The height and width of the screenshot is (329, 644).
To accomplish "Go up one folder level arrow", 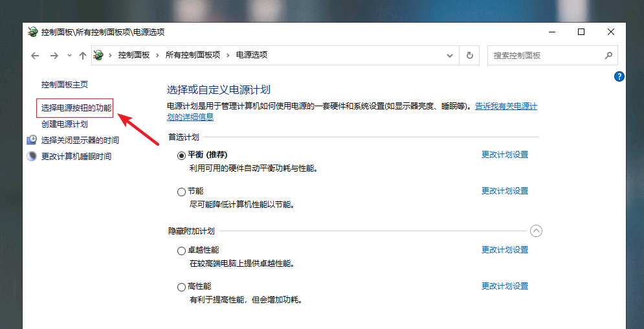I will 82,56.
